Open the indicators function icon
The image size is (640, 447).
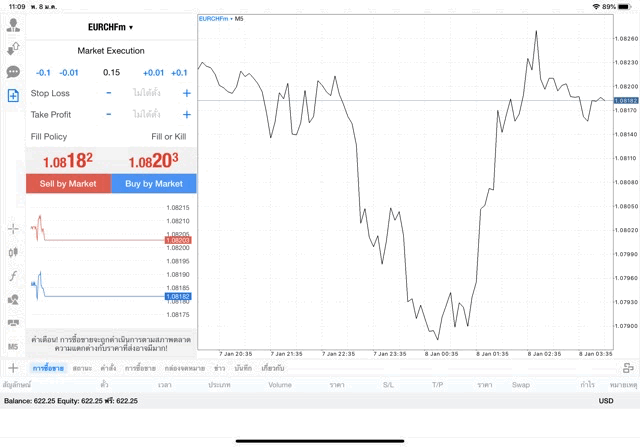coord(13,275)
